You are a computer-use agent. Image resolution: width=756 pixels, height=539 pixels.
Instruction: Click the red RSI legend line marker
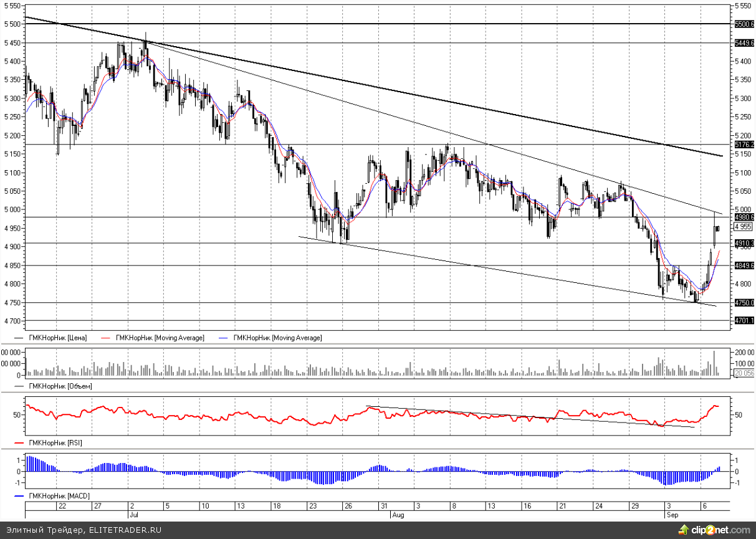click(x=18, y=443)
